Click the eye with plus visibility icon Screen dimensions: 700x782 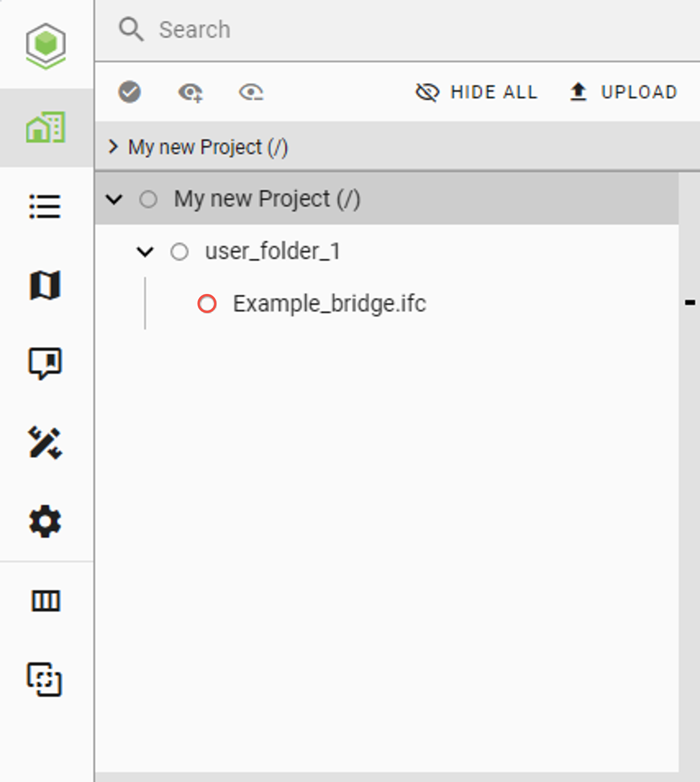(190, 92)
